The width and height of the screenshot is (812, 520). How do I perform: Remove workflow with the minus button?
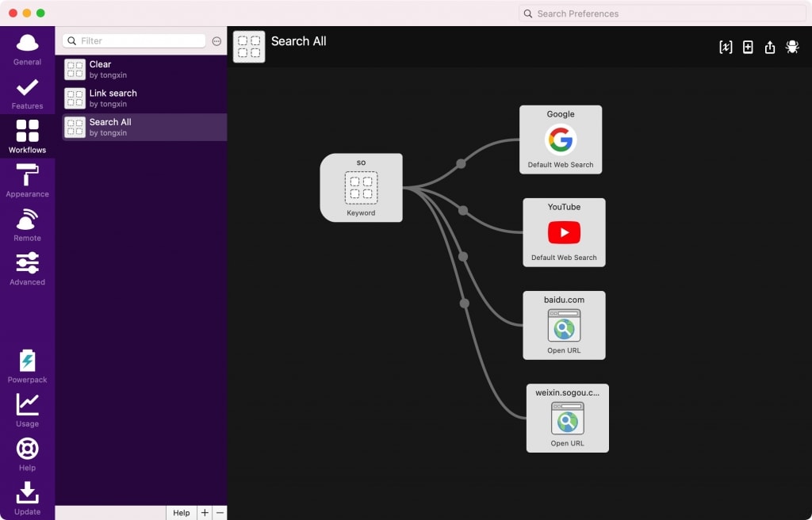click(220, 513)
